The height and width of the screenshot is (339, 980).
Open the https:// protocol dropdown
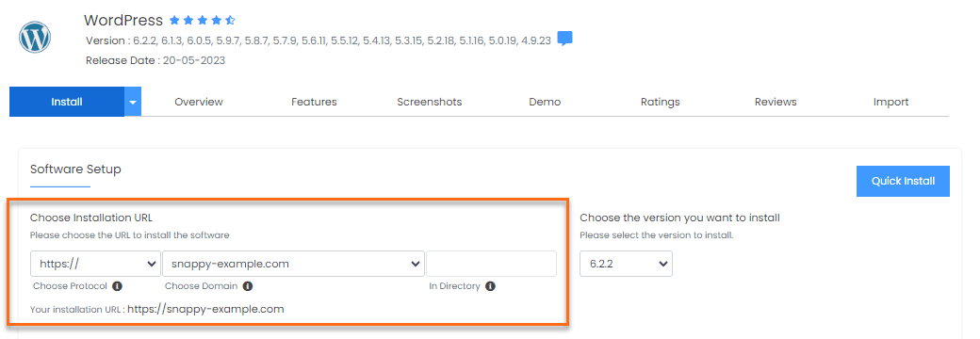[x=95, y=264]
